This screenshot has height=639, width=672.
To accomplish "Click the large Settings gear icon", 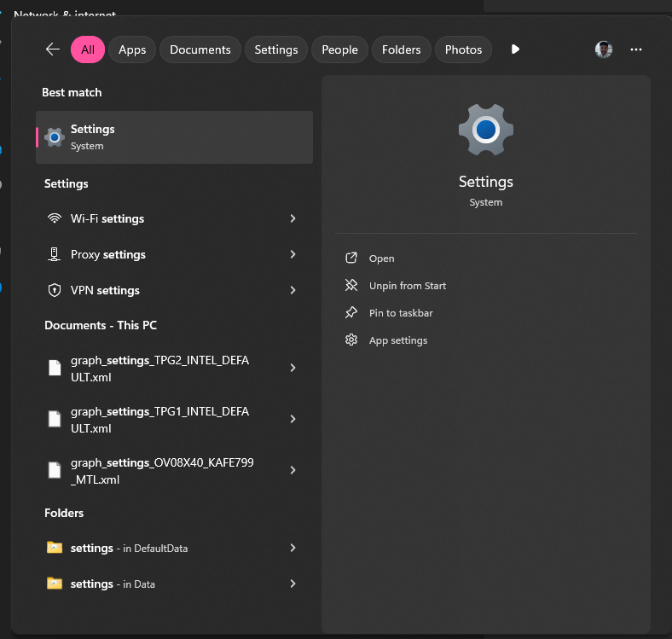I will pos(485,130).
